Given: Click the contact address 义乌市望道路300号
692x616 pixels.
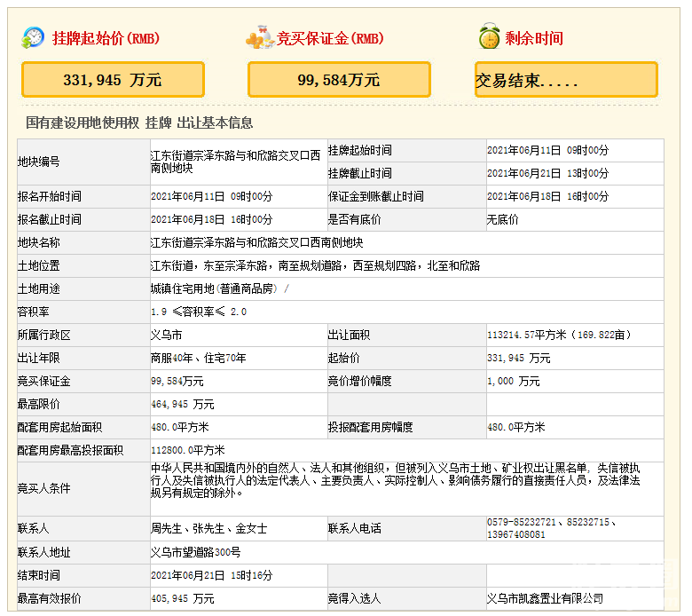Looking at the screenshot, I should click(x=195, y=552).
